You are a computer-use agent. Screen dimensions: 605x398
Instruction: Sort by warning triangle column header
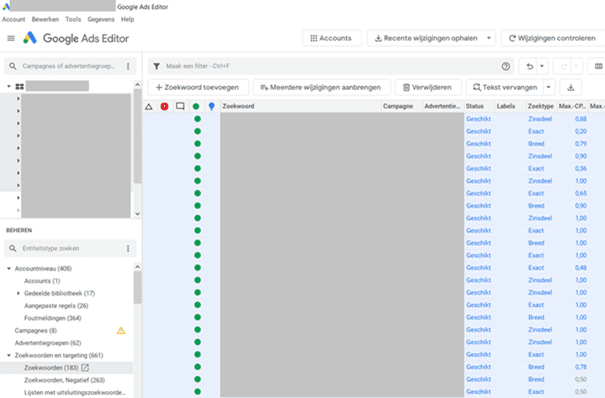149,106
